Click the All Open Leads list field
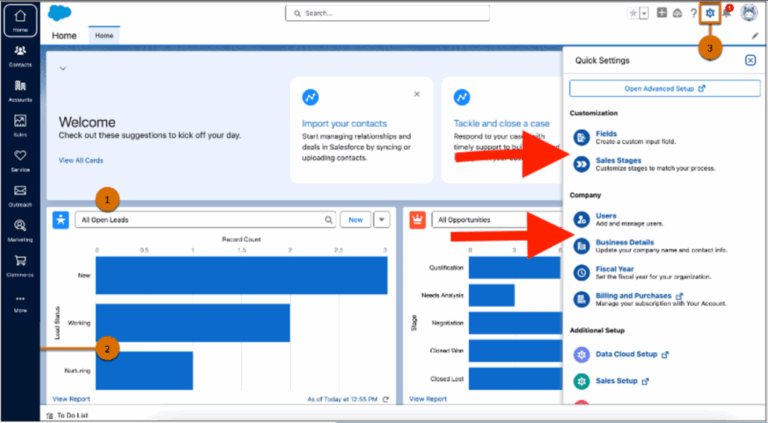The width and height of the screenshot is (768, 423). pos(206,220)
